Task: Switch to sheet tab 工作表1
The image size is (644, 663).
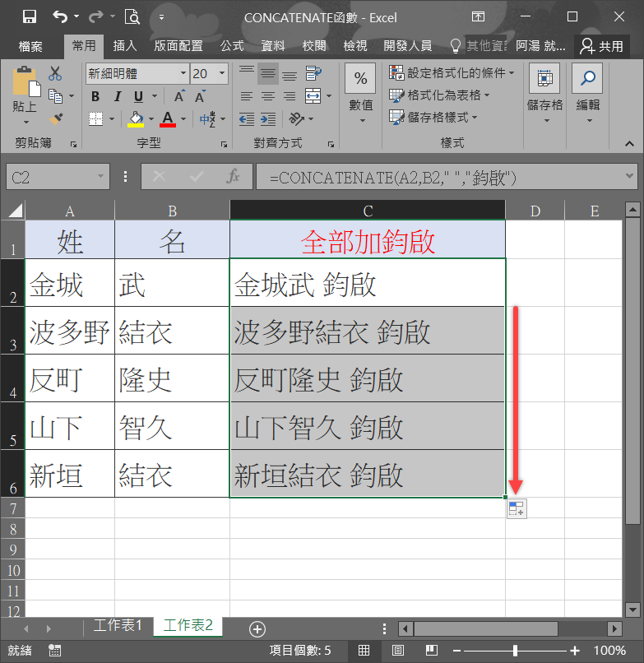Action: click(x=118, y=625)
